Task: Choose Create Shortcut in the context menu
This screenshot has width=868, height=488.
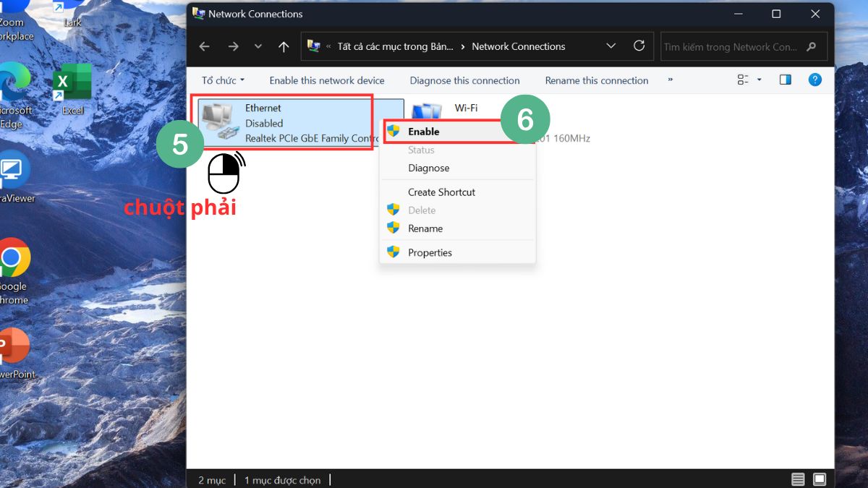Action: coord(441,192)
